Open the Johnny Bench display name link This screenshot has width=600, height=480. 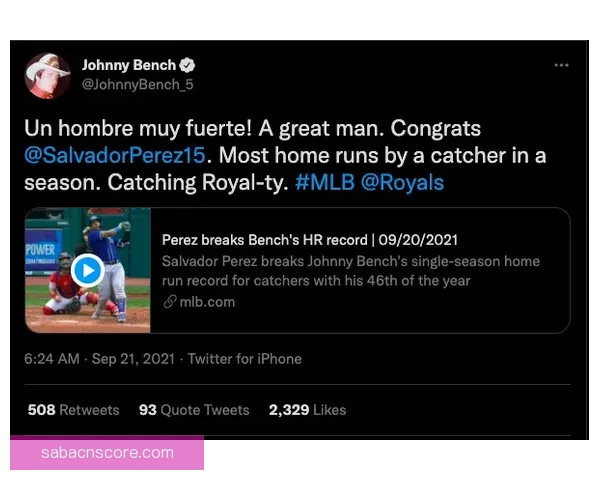tap(129, 66)
